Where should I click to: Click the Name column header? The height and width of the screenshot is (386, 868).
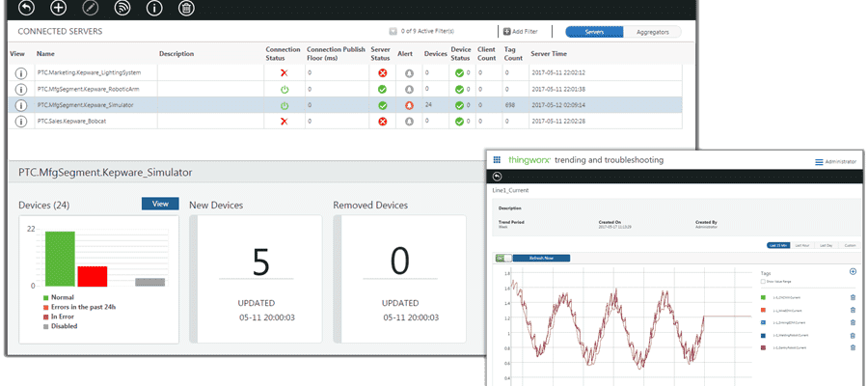tap(45, 54)
